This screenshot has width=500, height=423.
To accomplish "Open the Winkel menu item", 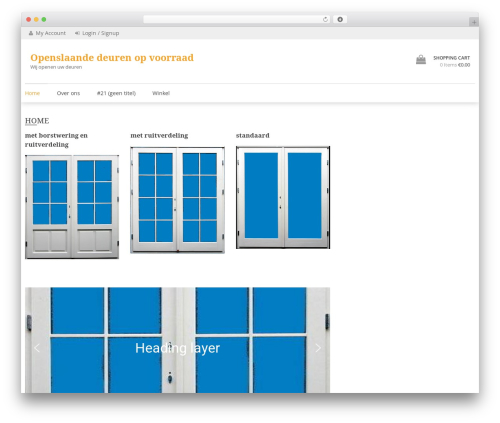I will (x=161, y=93).
